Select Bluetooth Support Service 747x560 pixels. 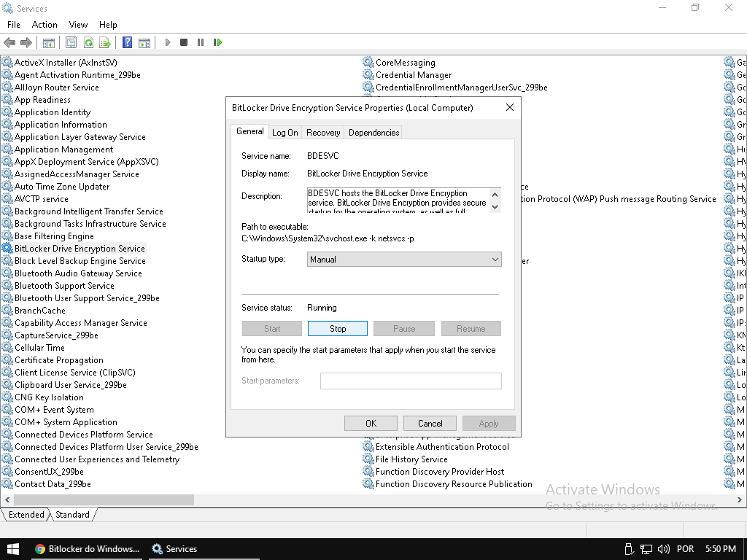58,286
